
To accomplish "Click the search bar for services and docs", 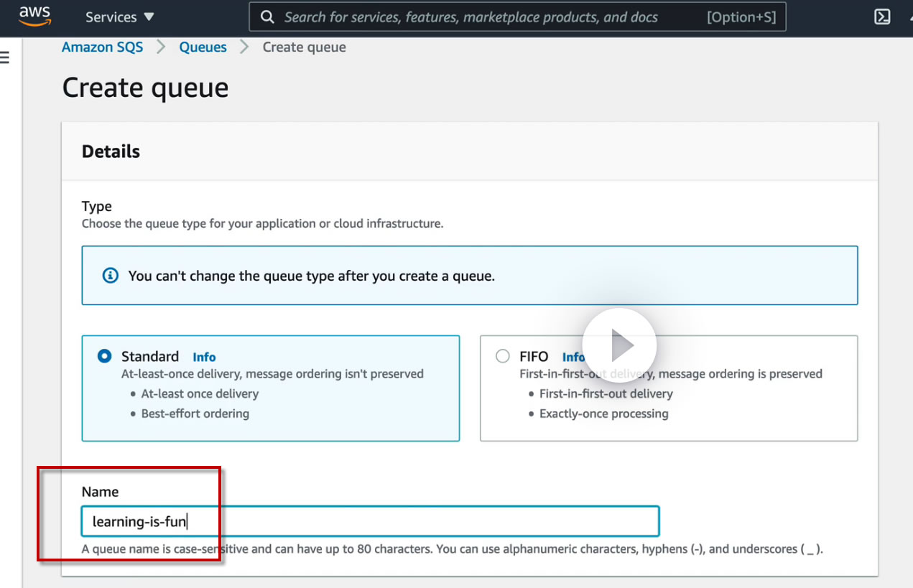I will coord(517,17).
